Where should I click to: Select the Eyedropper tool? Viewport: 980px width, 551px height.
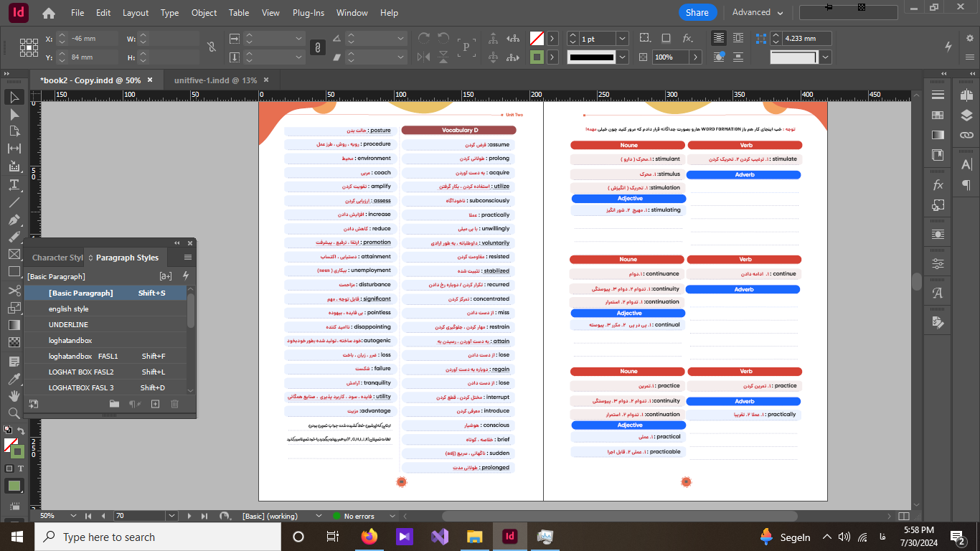(14, 378)
